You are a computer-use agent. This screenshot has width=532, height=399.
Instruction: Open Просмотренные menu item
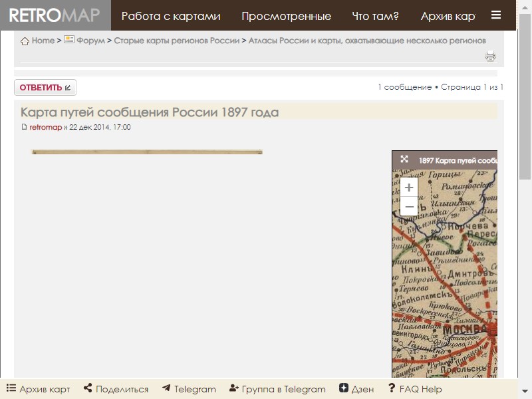click(287, 16)
